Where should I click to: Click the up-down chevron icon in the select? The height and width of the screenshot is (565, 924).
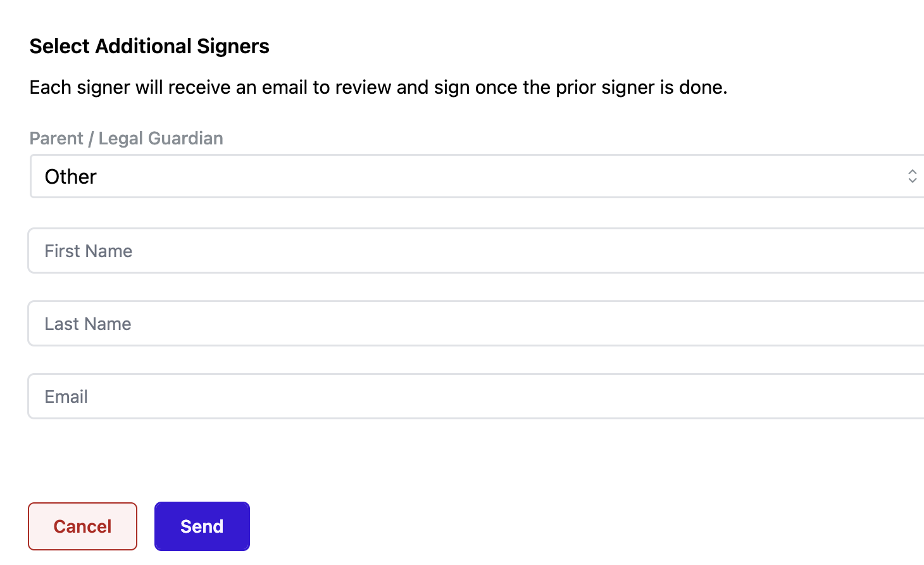click(x=912, y=176)
